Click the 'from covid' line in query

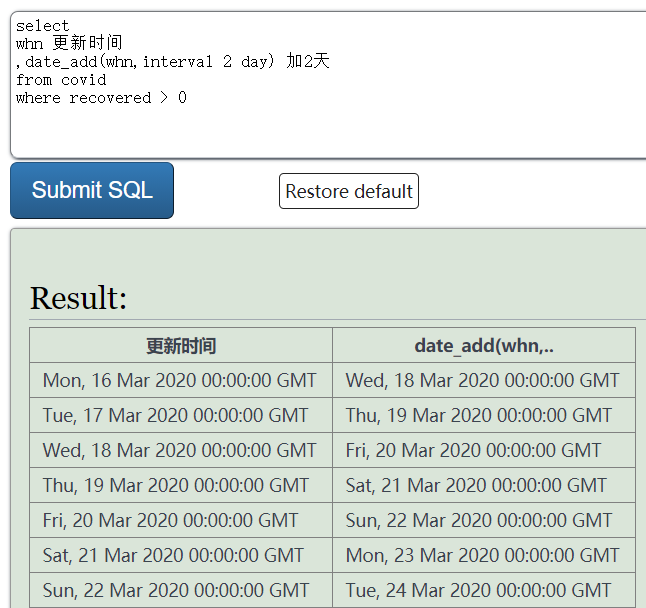point(61,80)
